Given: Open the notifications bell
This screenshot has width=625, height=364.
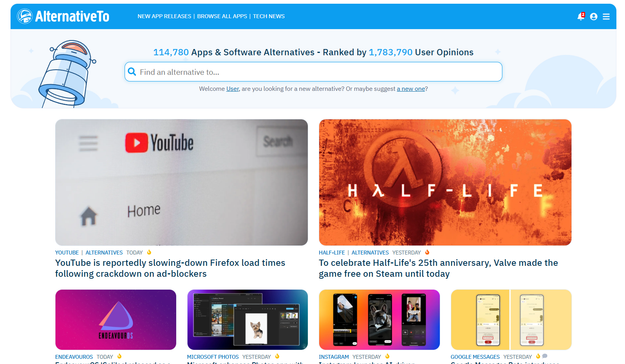Looking at the screenshot, I should point(581,16).
